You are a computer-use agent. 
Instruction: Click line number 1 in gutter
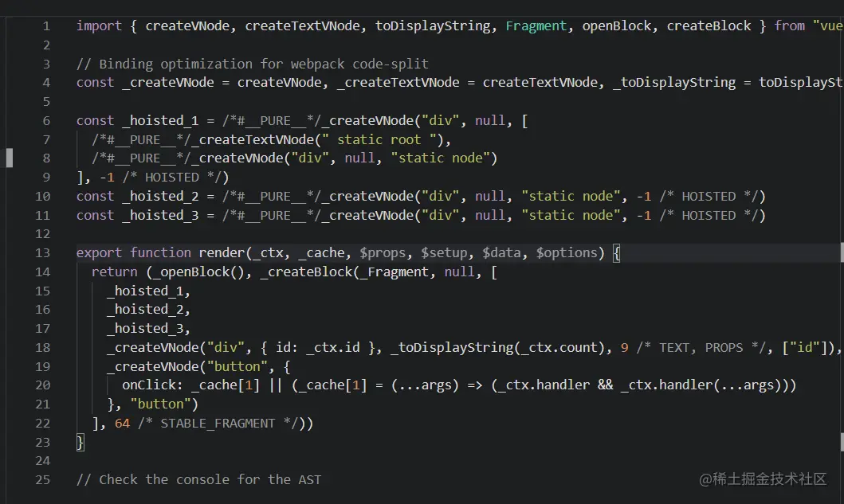(46, 25)
